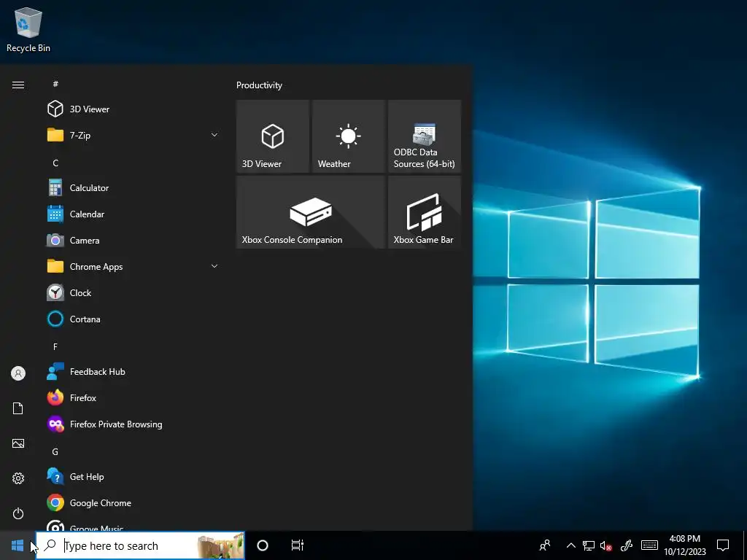
Task: Show hidden system tray icons
Action: 570,545
